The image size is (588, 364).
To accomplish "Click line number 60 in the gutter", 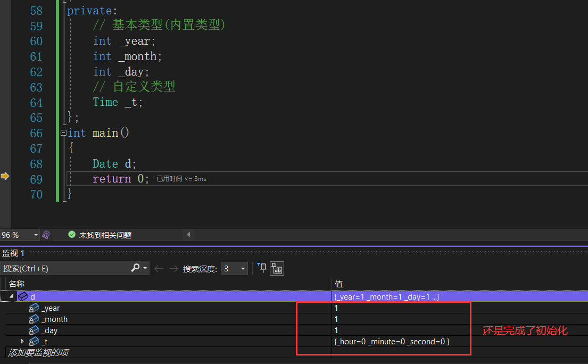I will (x=36, y=41).
